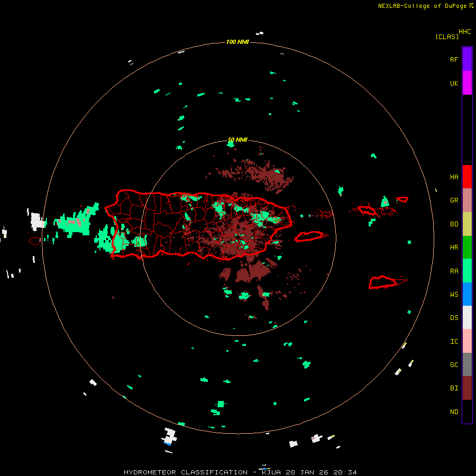The height and width of the screenshot is (476, 476).
Task: Click the 'KJUA' radar station identifier
Action: click(x=271, y=472)
